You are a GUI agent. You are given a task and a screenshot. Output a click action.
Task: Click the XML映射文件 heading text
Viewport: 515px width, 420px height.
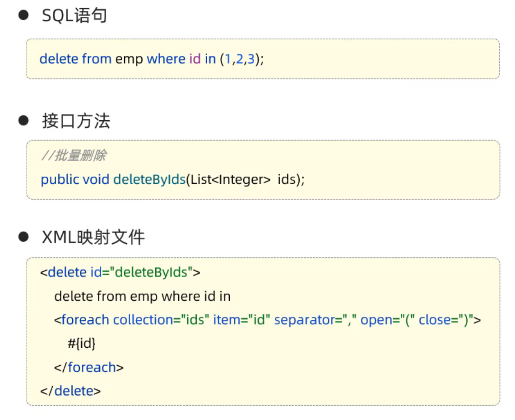(93, 238)
